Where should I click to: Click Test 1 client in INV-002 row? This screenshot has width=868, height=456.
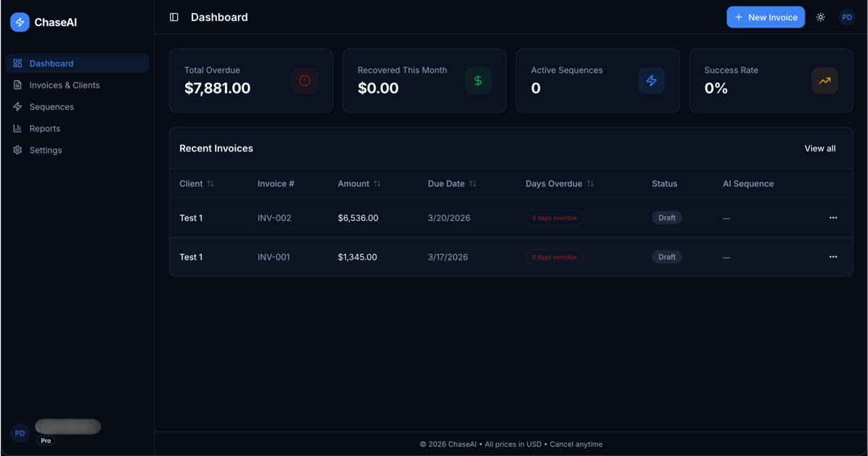[x=191, y=218]
